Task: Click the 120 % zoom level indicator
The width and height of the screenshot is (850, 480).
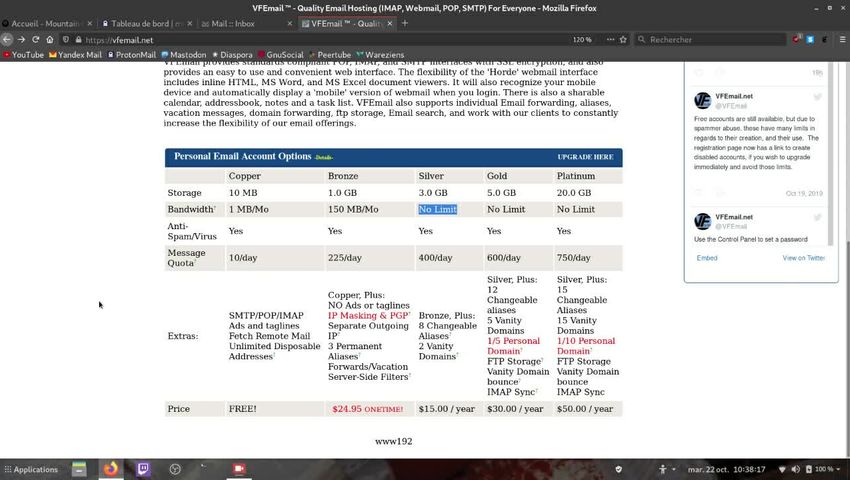Action: [x=582, y=40]
